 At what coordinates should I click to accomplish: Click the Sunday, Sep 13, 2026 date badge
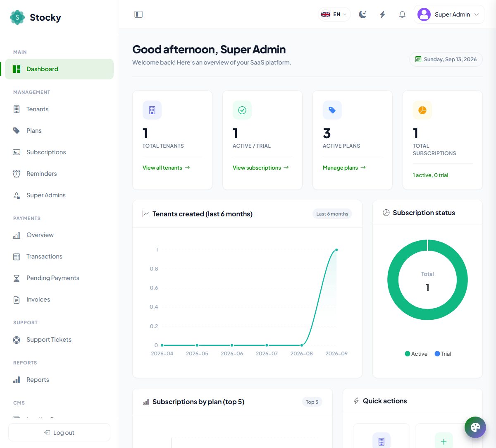click(x=446, y=60)
